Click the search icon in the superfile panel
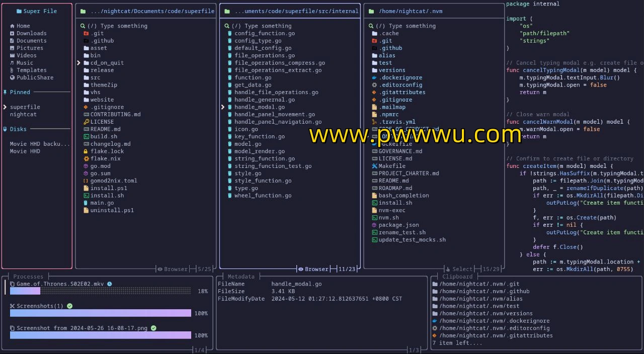Screen dimensions: 644x354 83,26
